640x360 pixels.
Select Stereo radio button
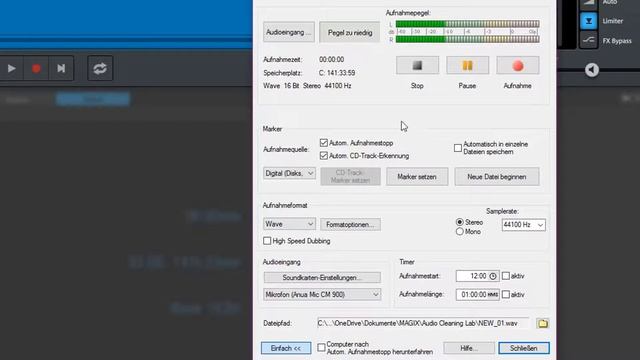tap(460, 222)
